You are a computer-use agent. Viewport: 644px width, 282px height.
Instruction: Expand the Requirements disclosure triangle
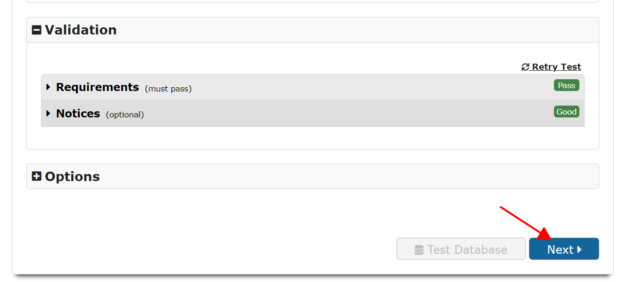(x=48, y=87)
